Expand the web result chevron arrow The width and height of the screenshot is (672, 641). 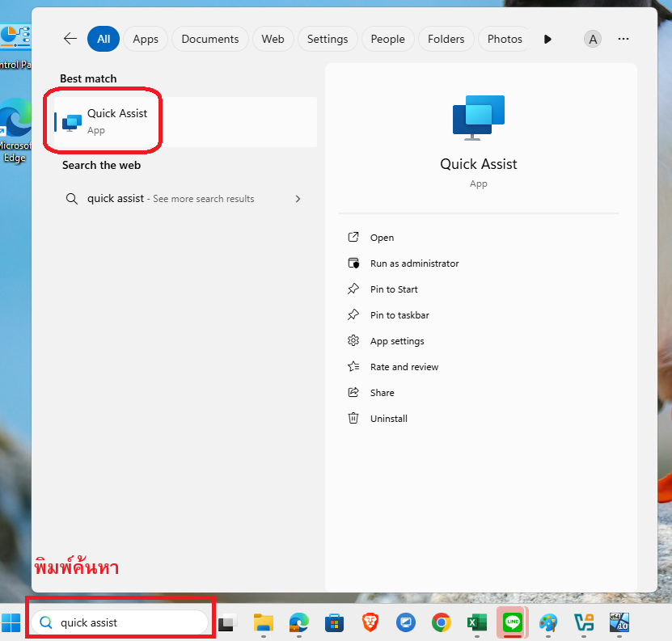tap(298, 199)
